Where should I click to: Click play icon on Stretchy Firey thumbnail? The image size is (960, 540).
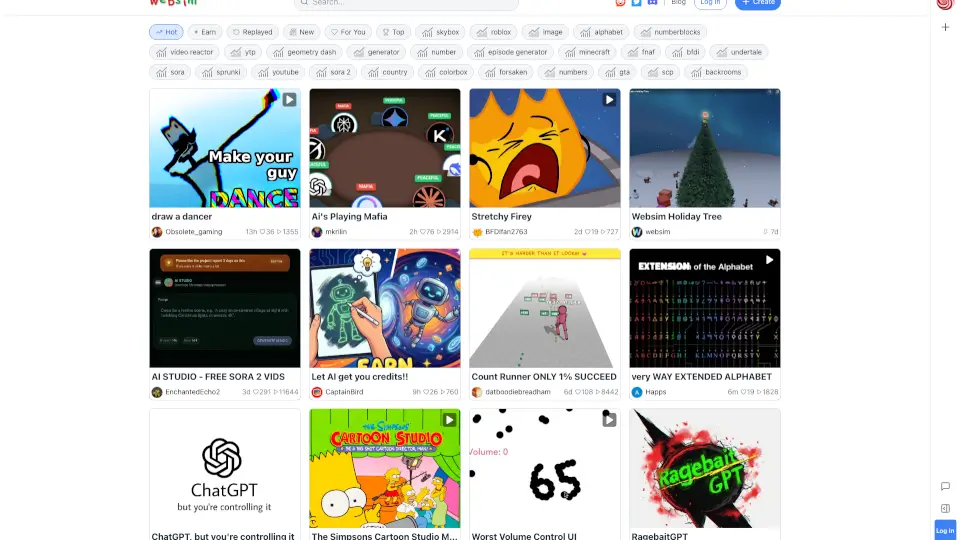pyautogui.click(x=609, y=100)
